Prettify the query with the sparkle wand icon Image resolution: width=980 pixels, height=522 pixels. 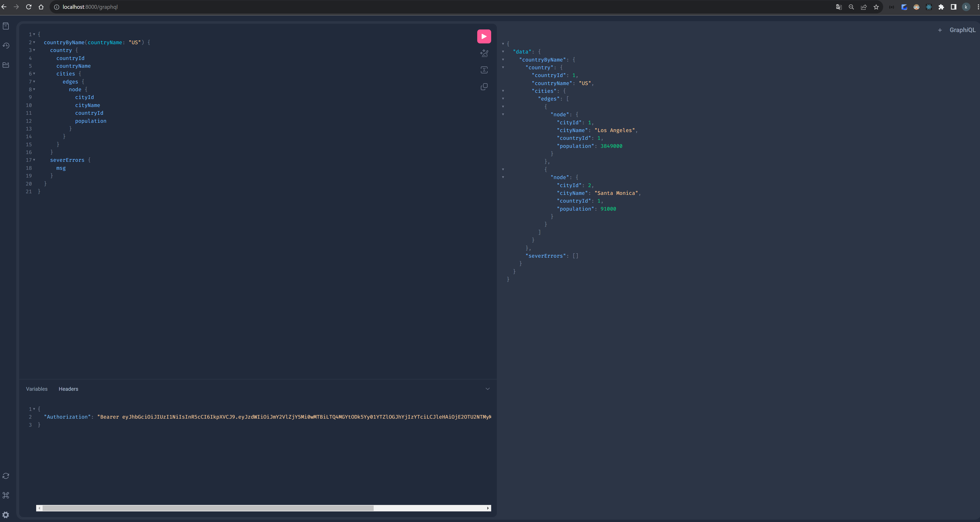pyautogui.click(x=484, y=53)
